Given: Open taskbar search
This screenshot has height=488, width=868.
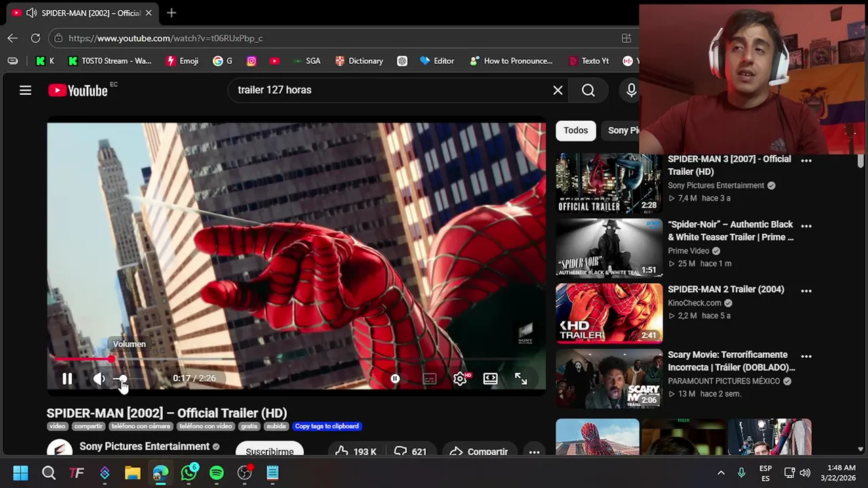Looking at the screenshot, I should 49,472.
